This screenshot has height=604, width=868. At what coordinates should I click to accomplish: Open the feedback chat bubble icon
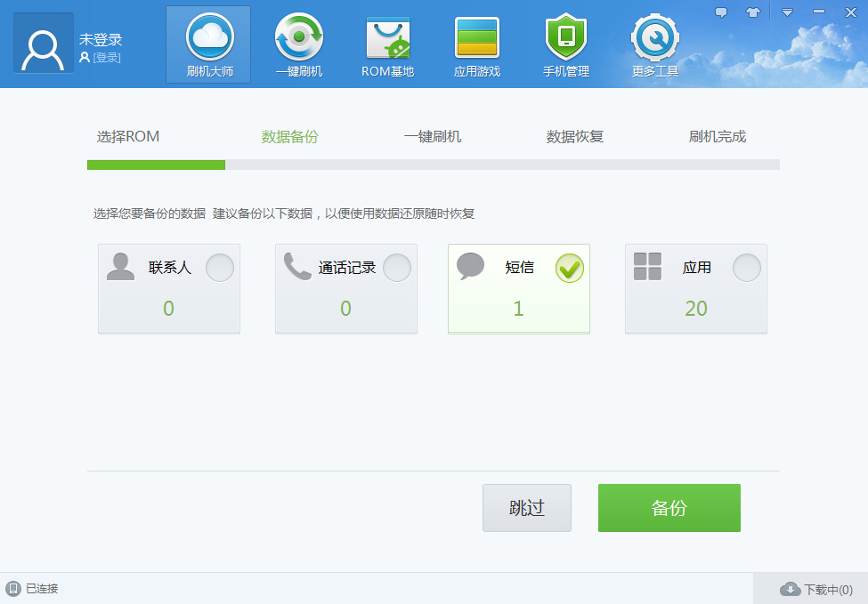[722, 11]
